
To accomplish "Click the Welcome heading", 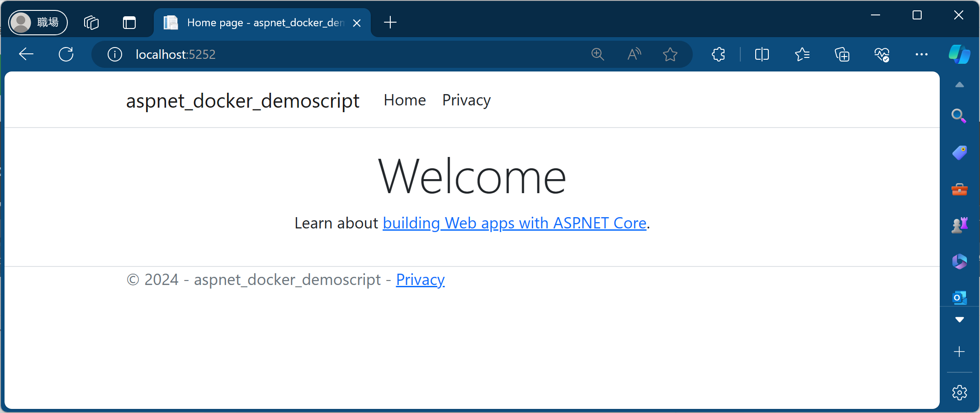I will [472, 177].
